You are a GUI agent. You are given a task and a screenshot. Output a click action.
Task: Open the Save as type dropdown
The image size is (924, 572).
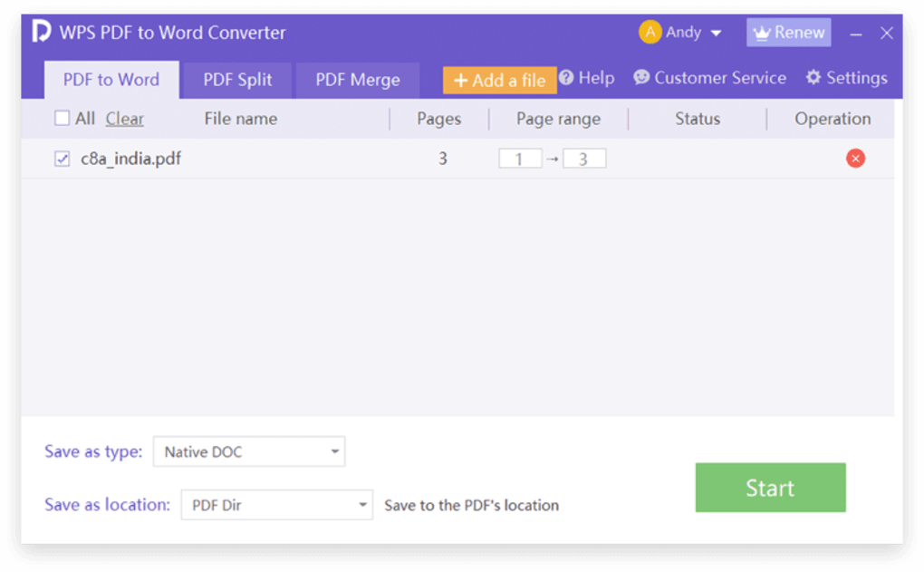click(249, 451)
